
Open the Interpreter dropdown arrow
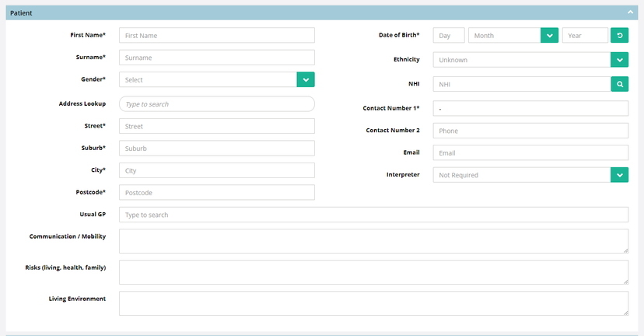[620, 175]
